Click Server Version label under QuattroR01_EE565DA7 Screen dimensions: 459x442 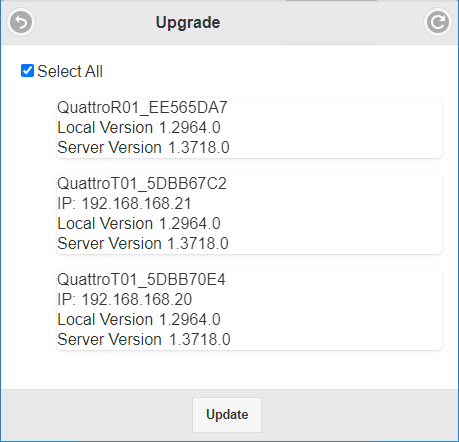[109, 148]
